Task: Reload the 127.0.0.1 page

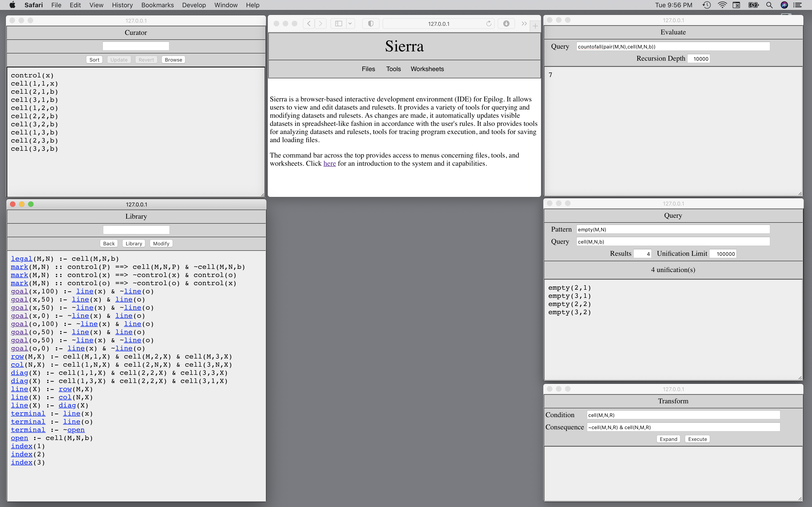Action: (488, 24)
